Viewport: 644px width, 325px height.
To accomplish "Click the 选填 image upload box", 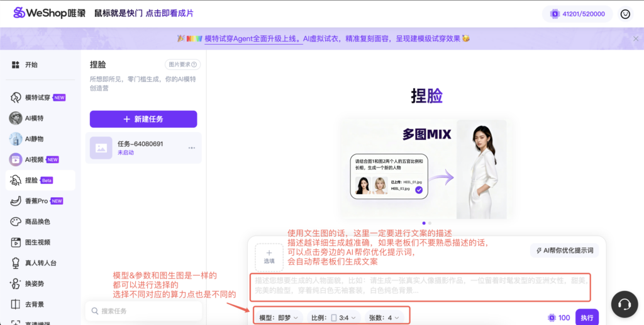I will (x=269, y=256).
